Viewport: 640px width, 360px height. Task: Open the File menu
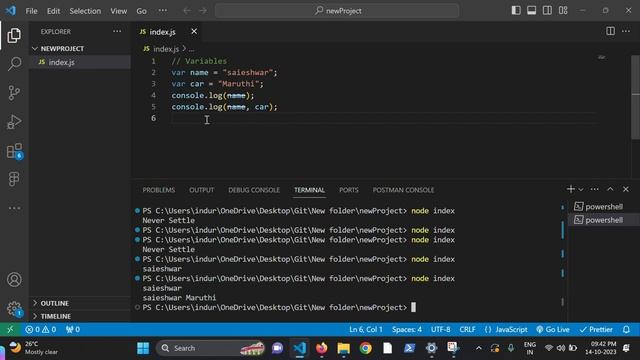[31, 11]
